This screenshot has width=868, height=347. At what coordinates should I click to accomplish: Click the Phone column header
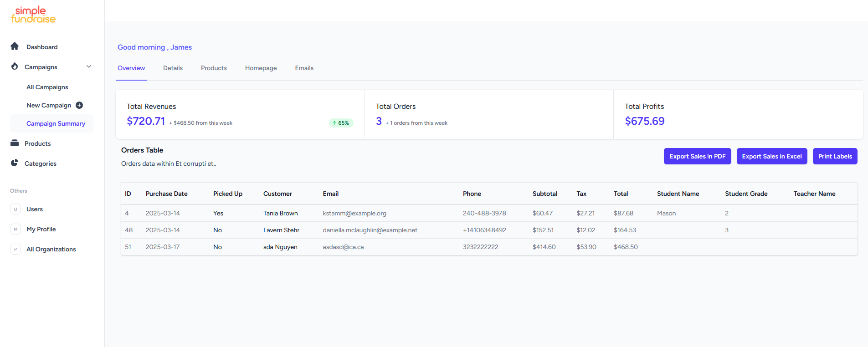[472, 194]
